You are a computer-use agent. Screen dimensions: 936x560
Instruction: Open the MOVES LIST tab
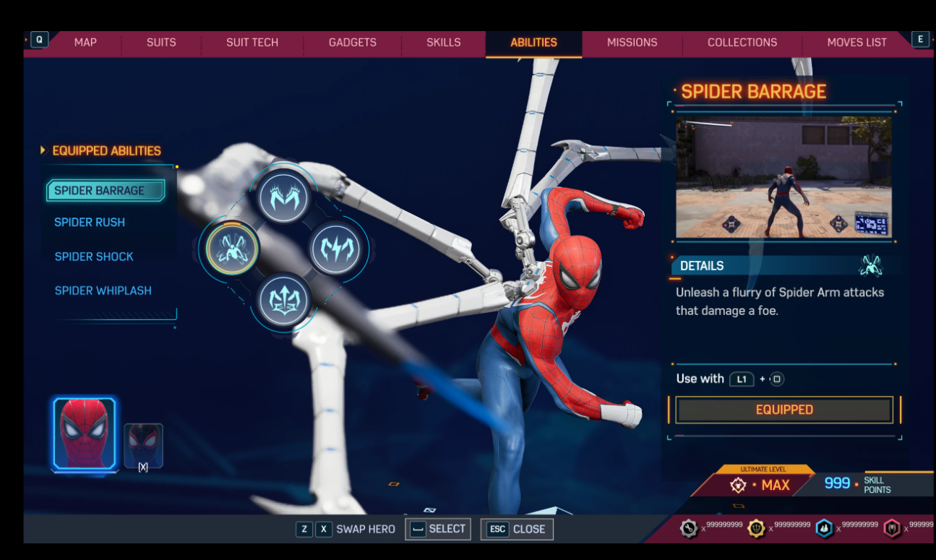856,43
